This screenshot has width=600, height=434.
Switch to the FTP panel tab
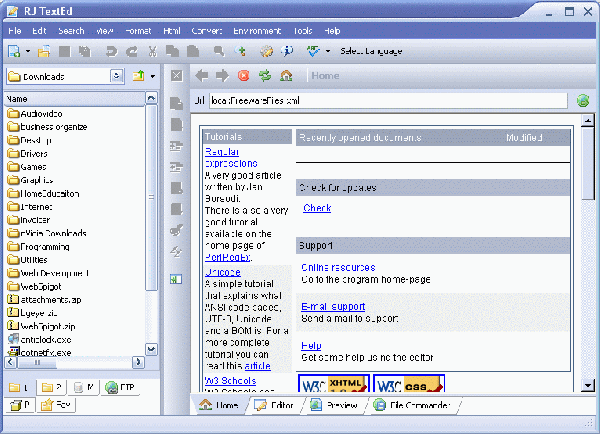coord(118,387)
